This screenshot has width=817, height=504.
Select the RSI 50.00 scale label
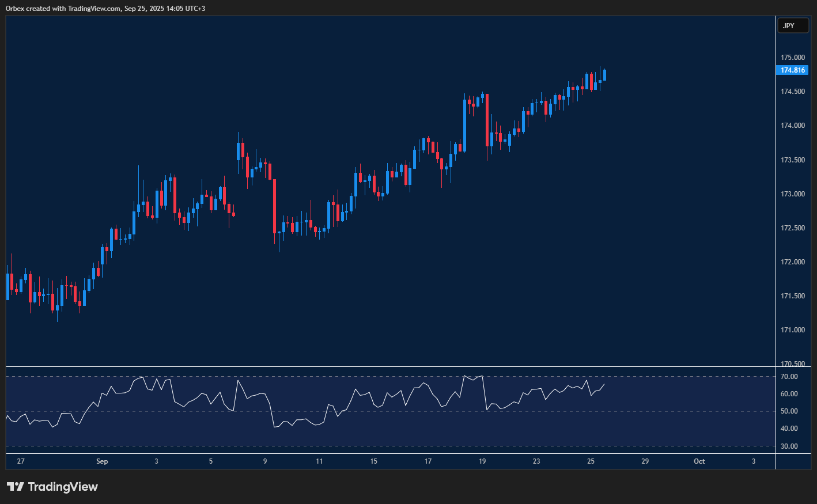pyautogui.click(x=789, y=411)
